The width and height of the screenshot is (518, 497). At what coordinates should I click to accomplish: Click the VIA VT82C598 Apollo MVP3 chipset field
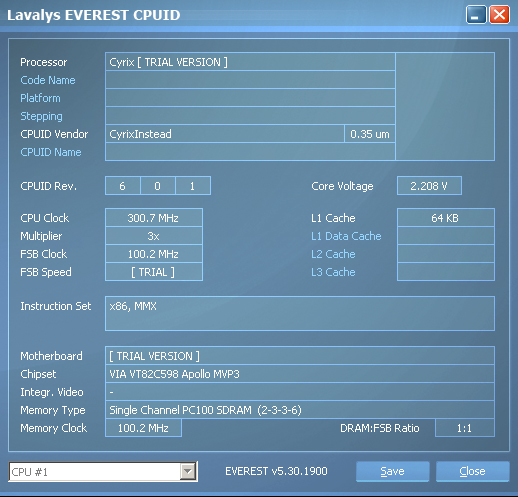[300, 374]
